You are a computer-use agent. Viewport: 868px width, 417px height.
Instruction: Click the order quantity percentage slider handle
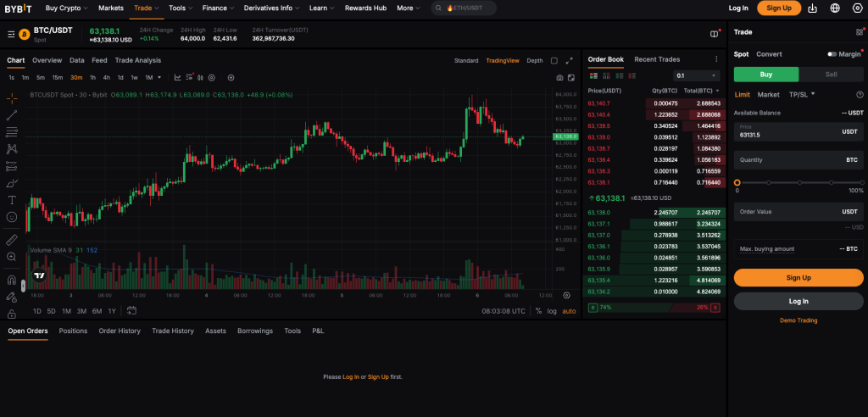737,183
